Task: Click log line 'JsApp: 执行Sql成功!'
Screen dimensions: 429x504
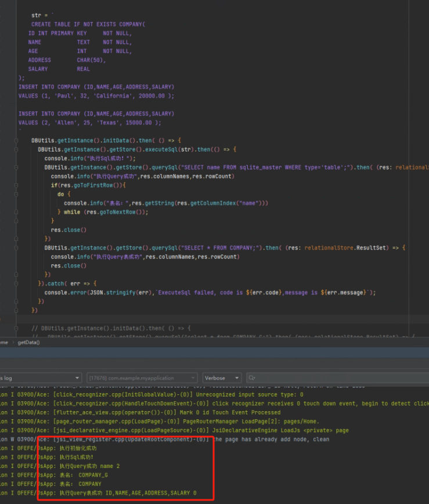Action: 47,457
